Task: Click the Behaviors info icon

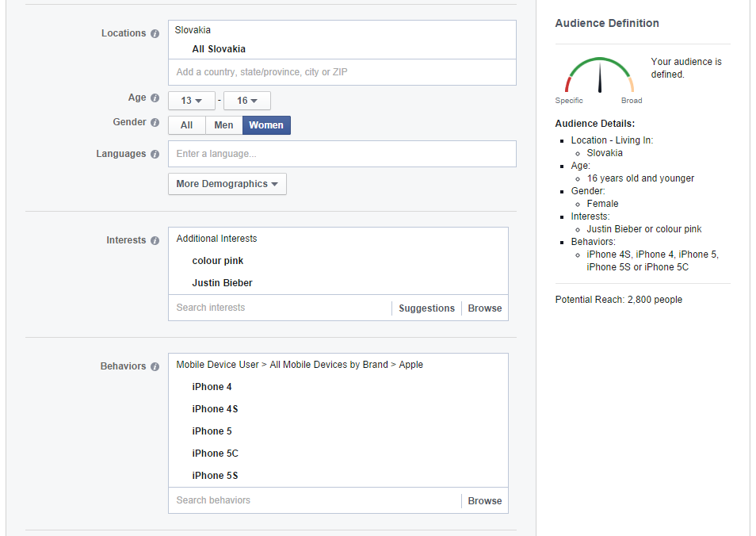Action: click(155, 367)
